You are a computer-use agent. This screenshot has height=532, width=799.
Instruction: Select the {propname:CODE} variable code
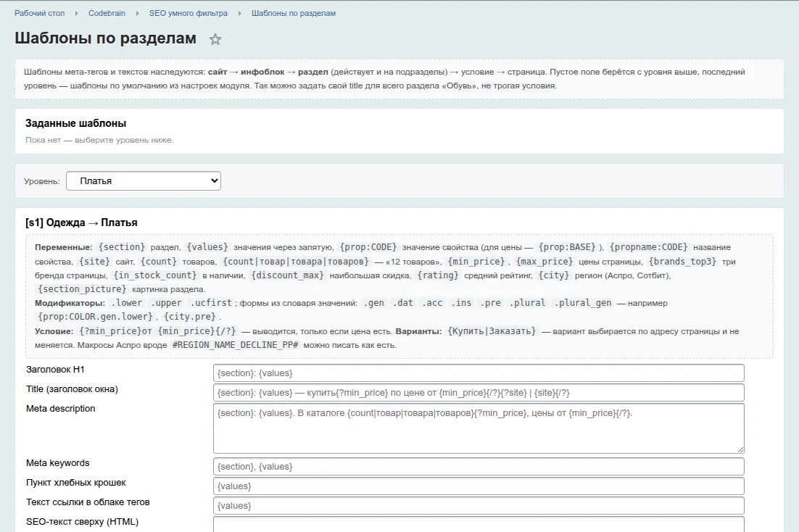[x=648, y=247]
